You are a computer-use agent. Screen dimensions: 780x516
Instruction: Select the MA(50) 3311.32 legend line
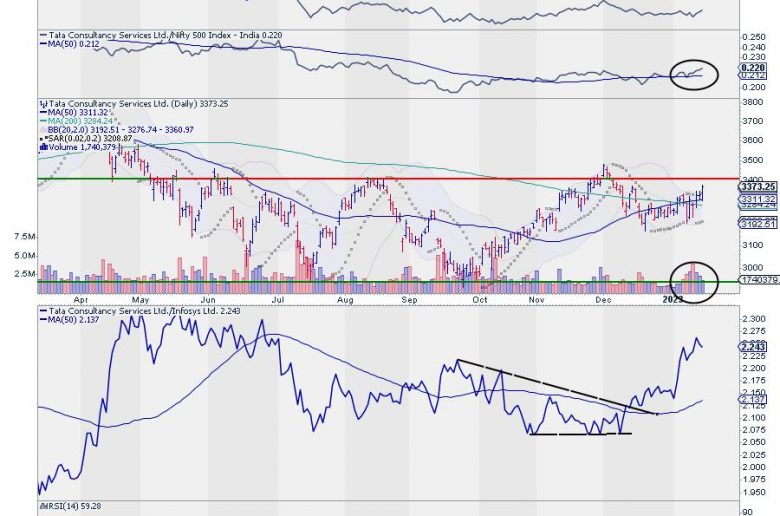click(74, 112)
